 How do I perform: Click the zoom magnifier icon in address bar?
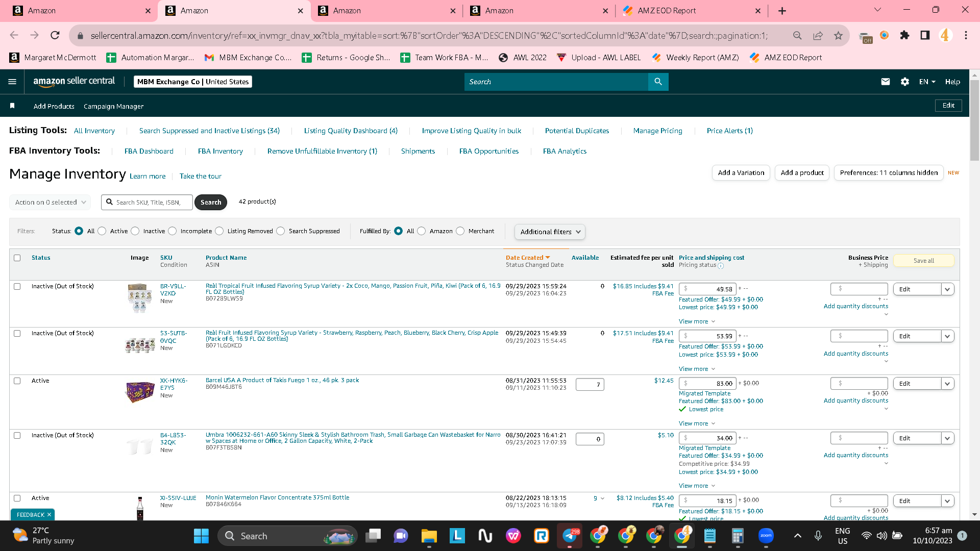coord(797,35)
